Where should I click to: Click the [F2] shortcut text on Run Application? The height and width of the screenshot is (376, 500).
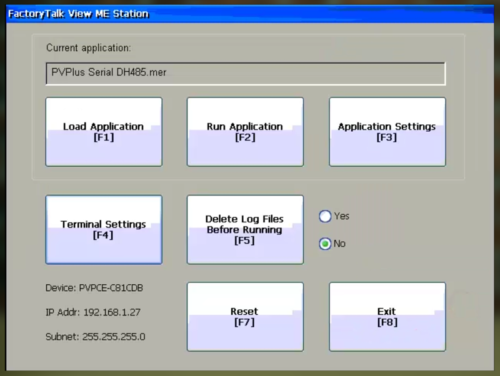[x=245, y=137]
